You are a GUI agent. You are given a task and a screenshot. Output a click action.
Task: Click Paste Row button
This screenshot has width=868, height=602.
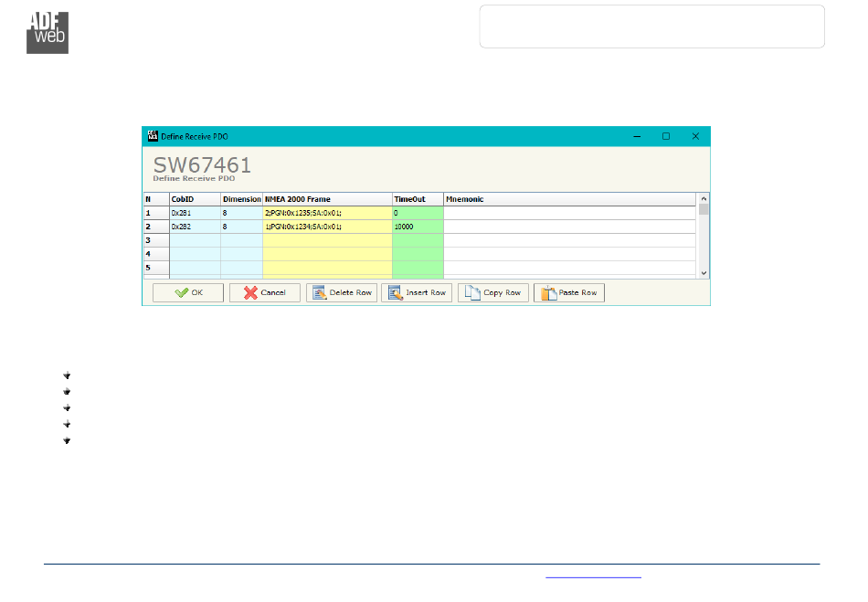point(569,292)
